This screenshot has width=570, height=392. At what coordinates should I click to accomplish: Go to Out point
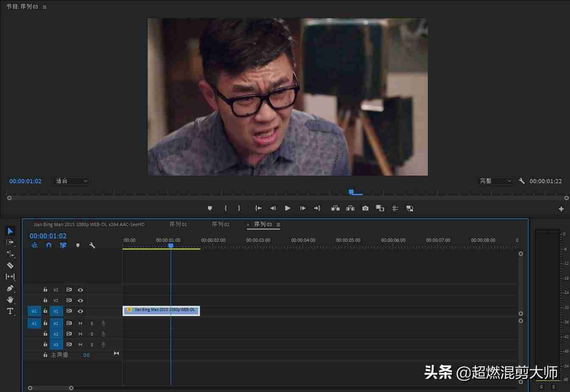317,208
